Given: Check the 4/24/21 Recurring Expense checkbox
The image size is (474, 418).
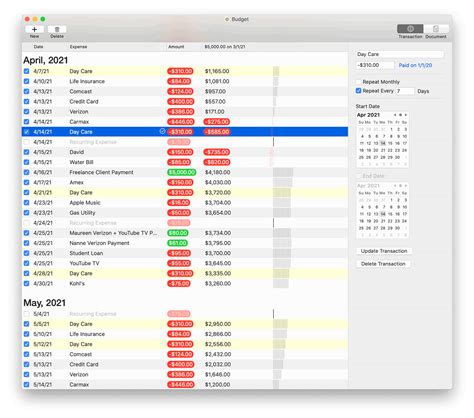Looking at the screenshot, I should [26, 223].
